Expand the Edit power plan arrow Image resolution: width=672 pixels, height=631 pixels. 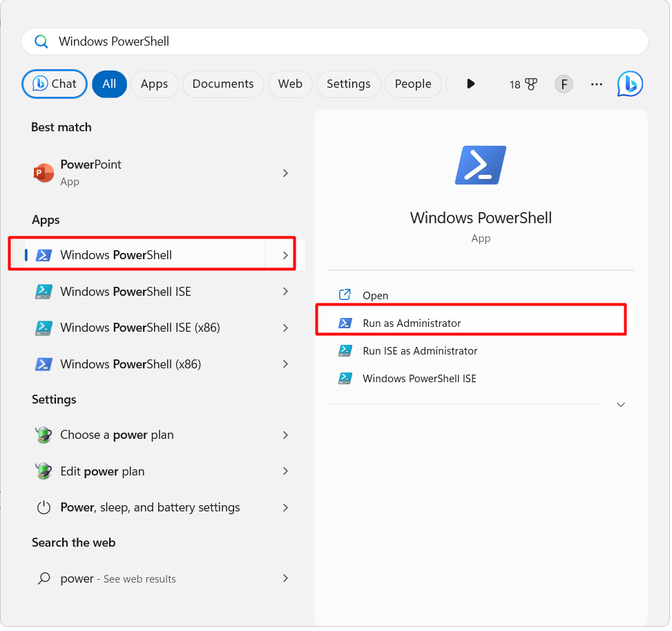(x=285, y=471)
